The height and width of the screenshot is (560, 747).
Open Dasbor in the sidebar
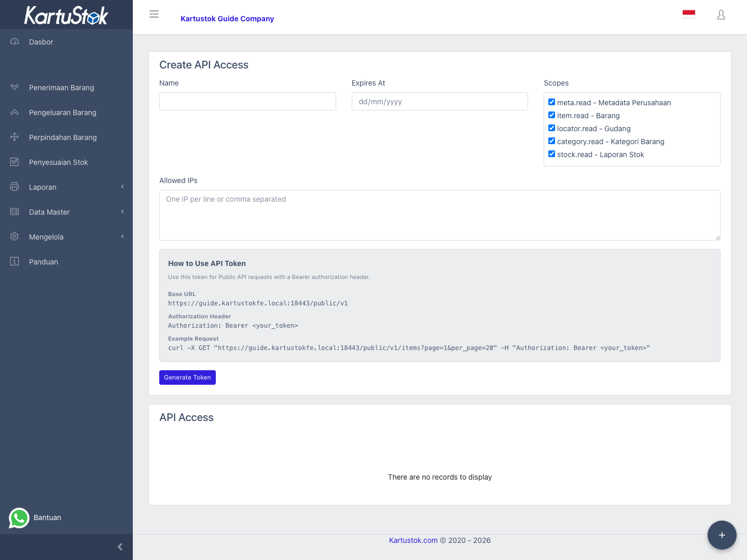click(66, 42)
